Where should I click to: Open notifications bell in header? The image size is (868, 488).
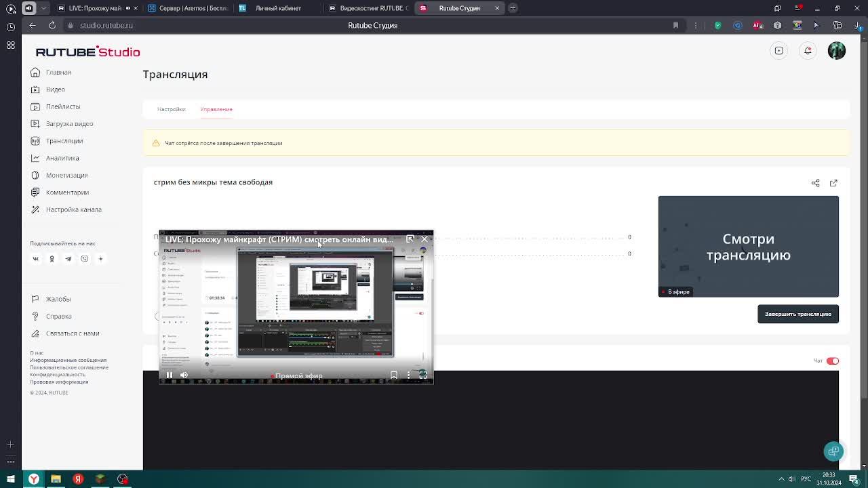[x=808, y=51]
